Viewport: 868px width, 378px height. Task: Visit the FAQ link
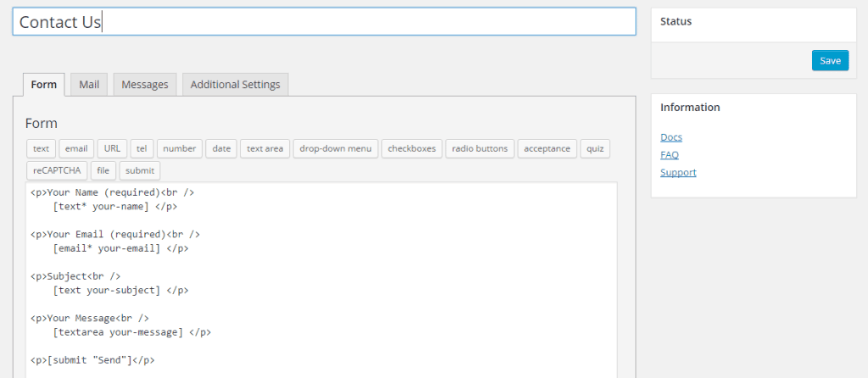click(669, 155)
